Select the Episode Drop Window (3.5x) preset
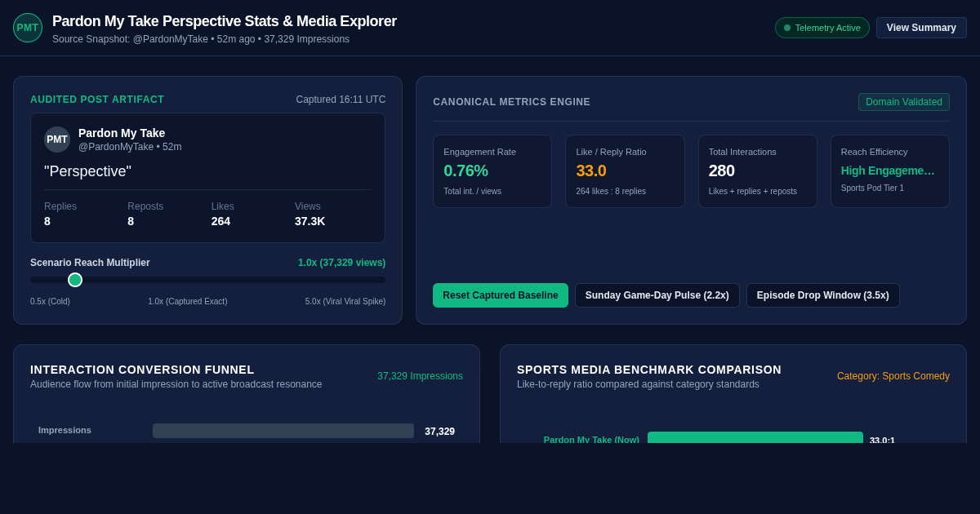The height and width of the screenshot is (514, 980). point(823,295)
